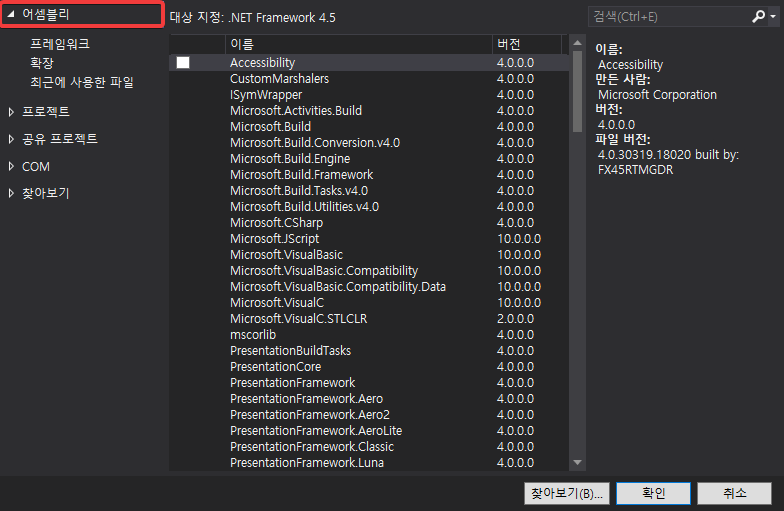
Task: Select the PresentationFramework row
Action: tap(369, 382)
